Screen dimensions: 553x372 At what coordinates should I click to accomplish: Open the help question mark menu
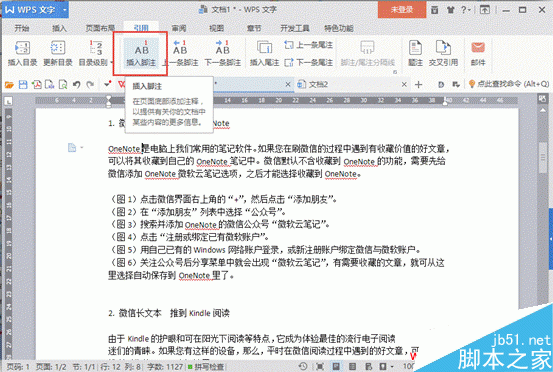pyautogui.click(x=466, y=10)
